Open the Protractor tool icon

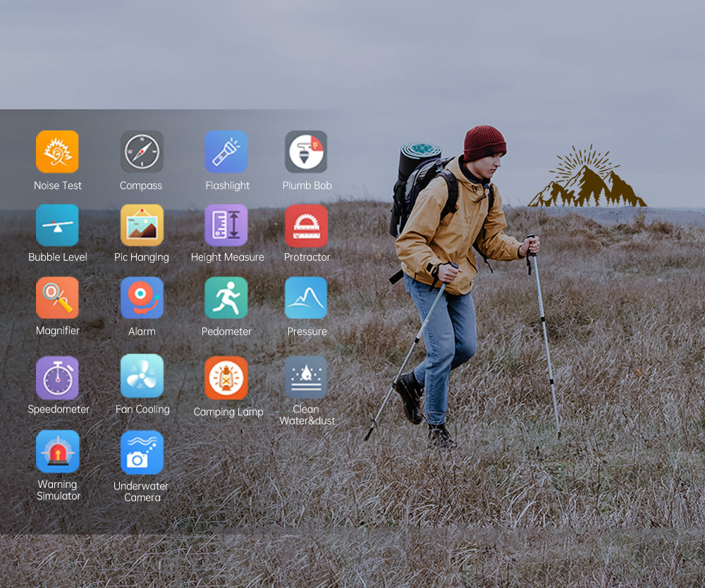click(x=306, y=226)
